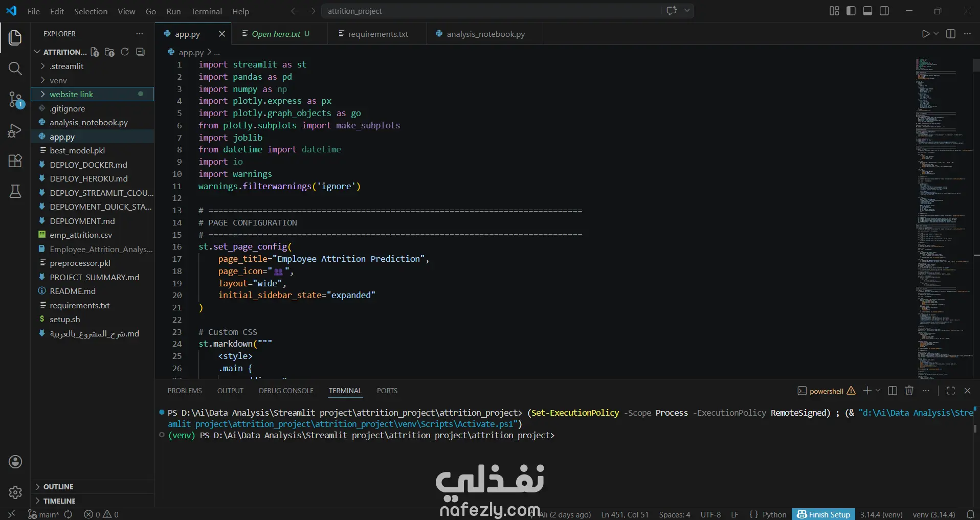This screenshot has width=980, height=520.
Task: Open Explorer views and more actions menu
Action: [x=140, y=34]
